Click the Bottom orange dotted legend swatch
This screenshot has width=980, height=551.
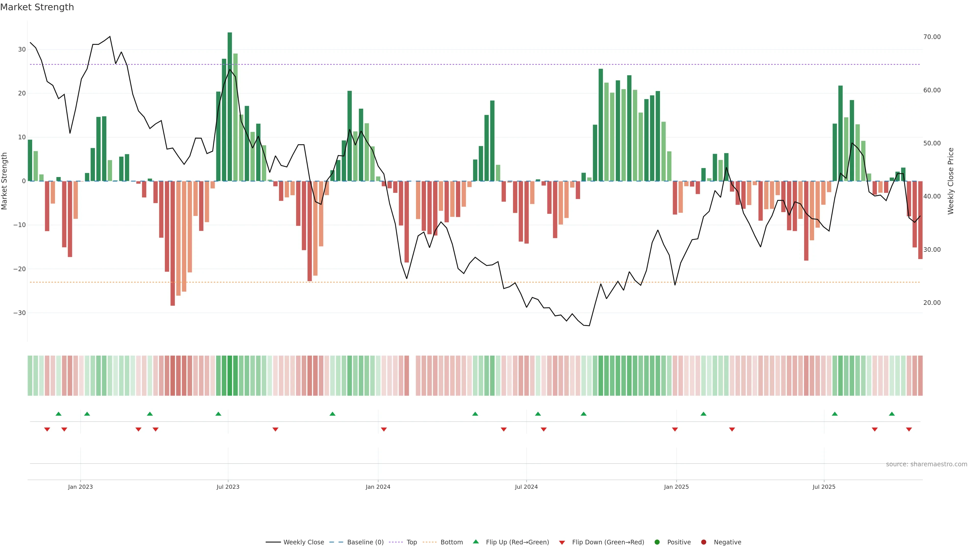(430, 542)
